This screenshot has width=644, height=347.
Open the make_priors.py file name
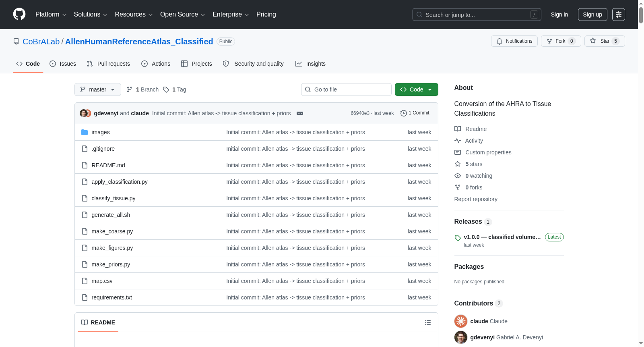pyautogui.click(x=111, y=264)
